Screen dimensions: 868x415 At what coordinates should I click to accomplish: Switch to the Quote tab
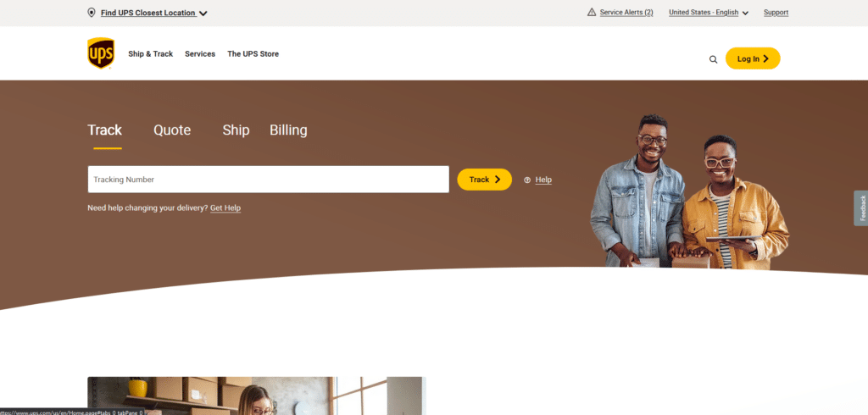pos(172,130)
